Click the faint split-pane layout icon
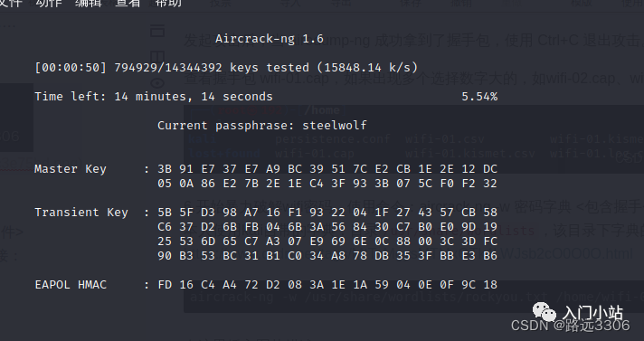Image resolution: width=644 pixels, height=341 pixels. tap(157, 57)
